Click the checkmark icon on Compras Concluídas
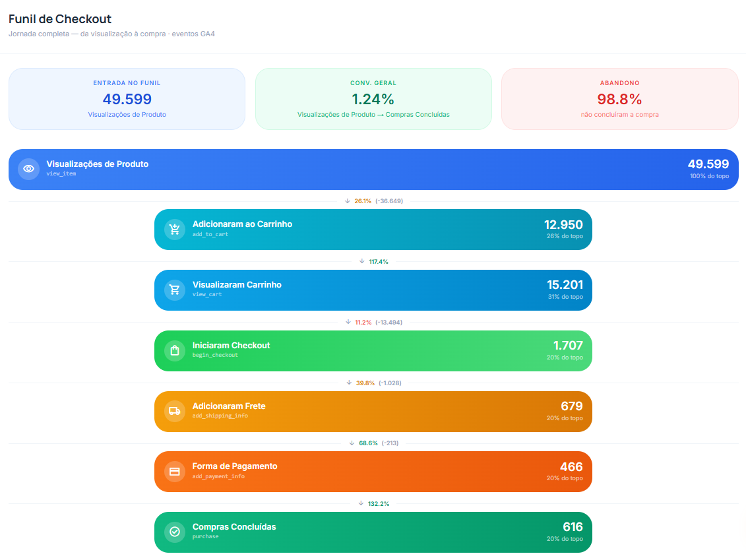Viewport: 746px width, 560px height. coord(175,532)
